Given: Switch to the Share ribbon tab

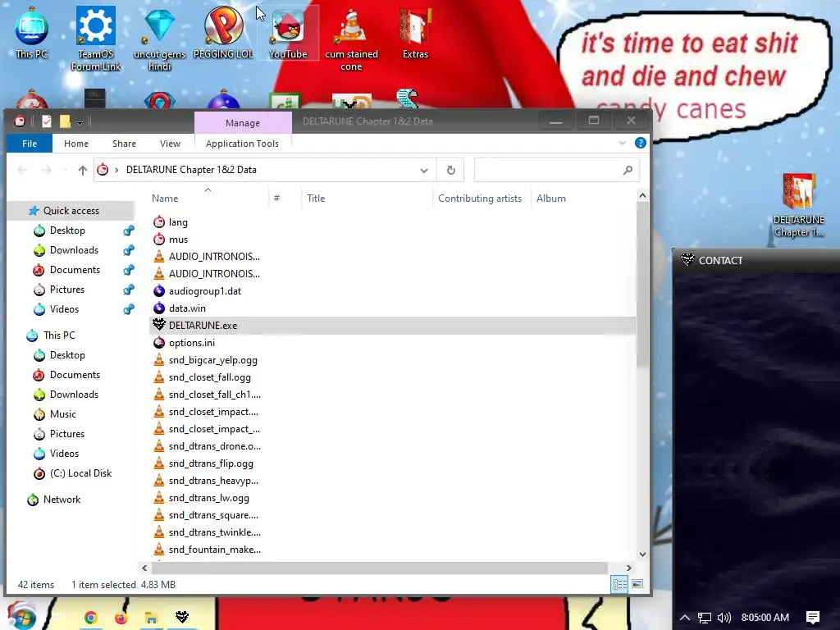Looking at the screenshot, I should pyautogui.click(x=125, y=144).
